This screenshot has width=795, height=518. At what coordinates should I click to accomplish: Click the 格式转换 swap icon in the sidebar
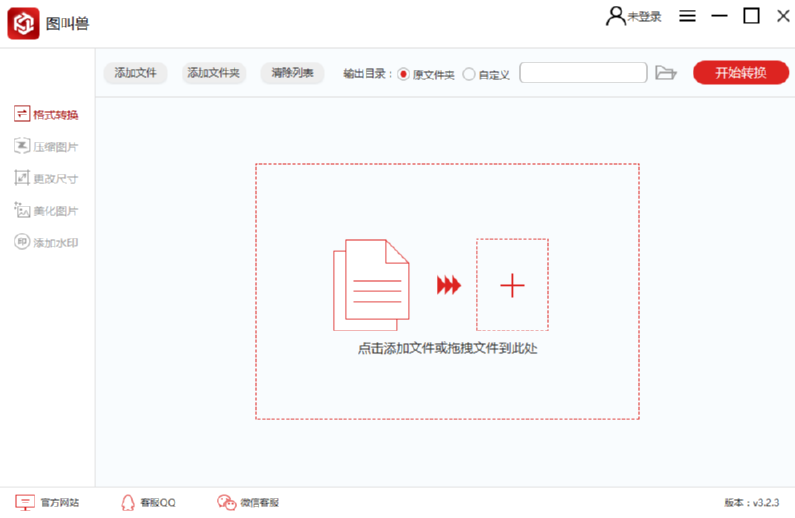pos(22,114)
